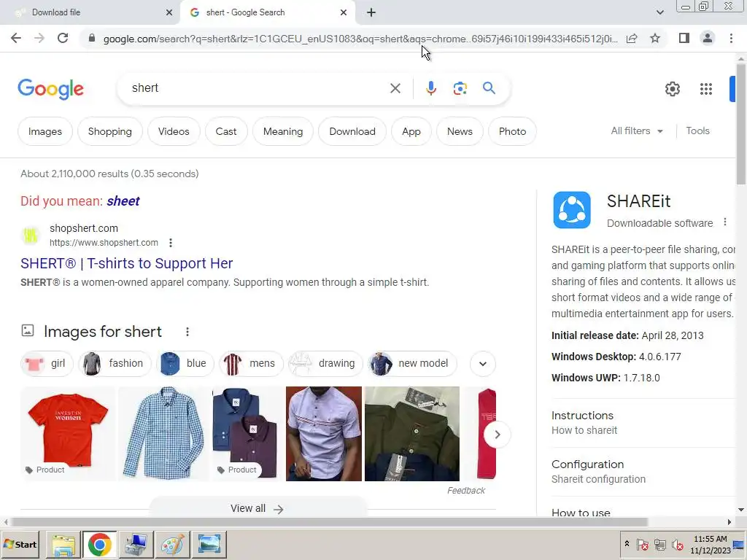Filter results by Shopping
Image resolution: width=747 pixels, height=560 pixels.
click(109, 131)
